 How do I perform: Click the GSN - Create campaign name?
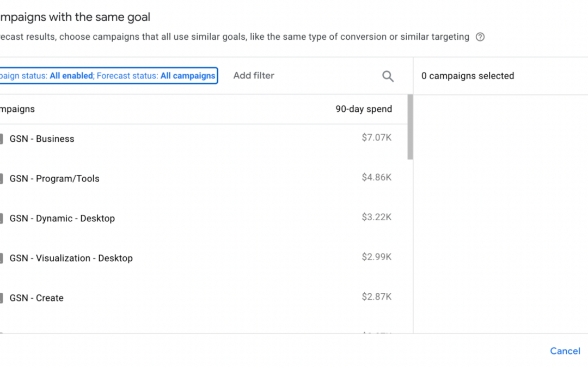pos(36,298)
